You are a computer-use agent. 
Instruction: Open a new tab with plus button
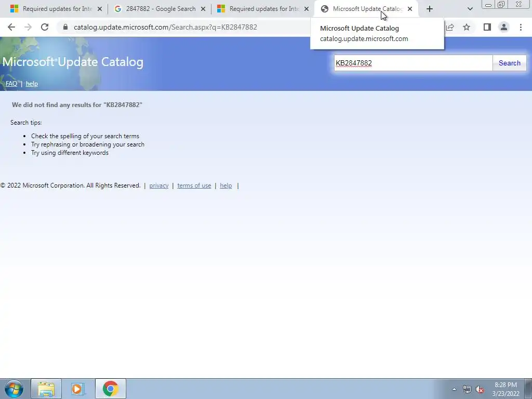tap(430, 9)
